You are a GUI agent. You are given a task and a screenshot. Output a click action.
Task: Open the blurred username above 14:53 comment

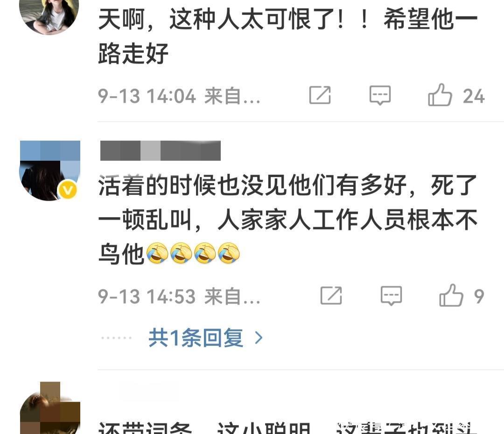click(161, 150)
